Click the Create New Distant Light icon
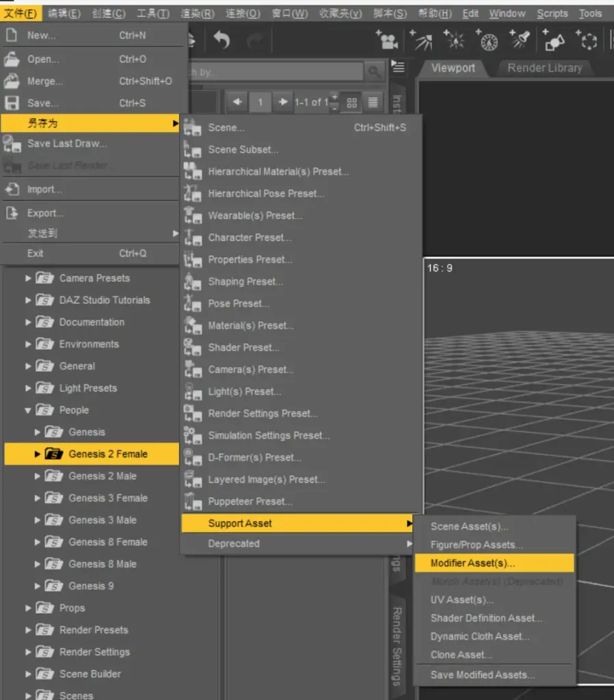This screenshot has width=614, height=700. coord(421,40)
